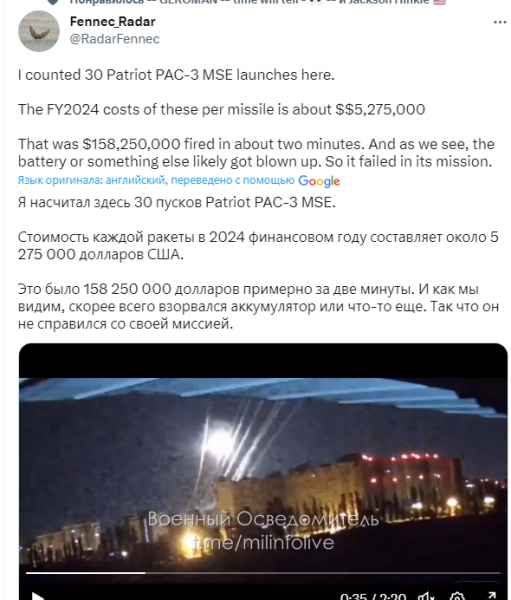Click the US flag emoji in top line
This screenshot has width=511, height=600.
coord(439,2)
